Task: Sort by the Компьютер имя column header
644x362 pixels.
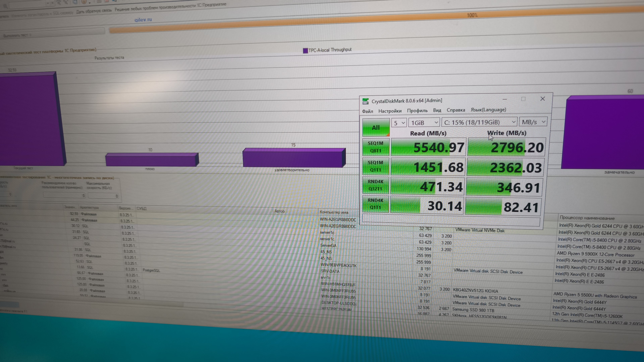Action: [334, 212]
